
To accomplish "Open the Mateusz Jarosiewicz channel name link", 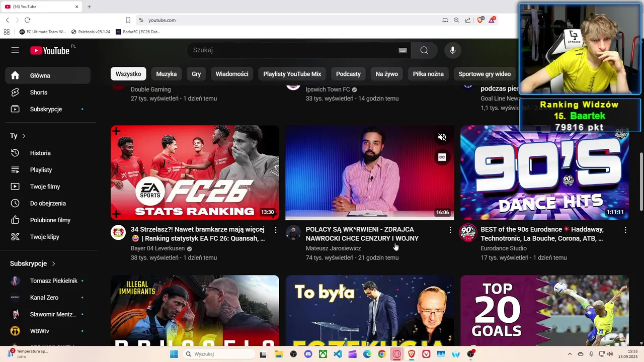I will point(333,248).
